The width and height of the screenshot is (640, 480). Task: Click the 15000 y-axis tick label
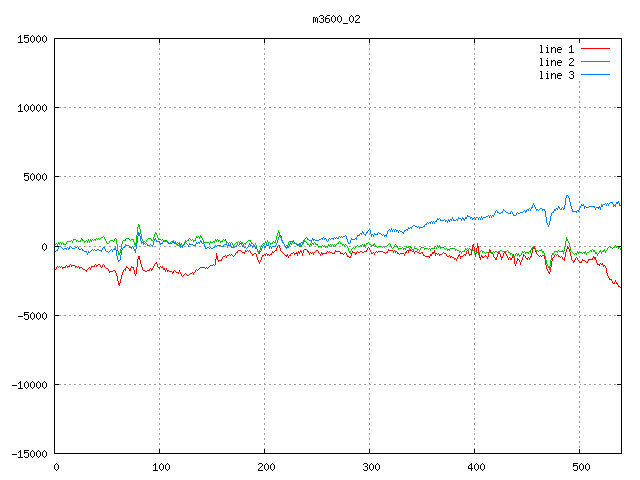coord(32,39)
